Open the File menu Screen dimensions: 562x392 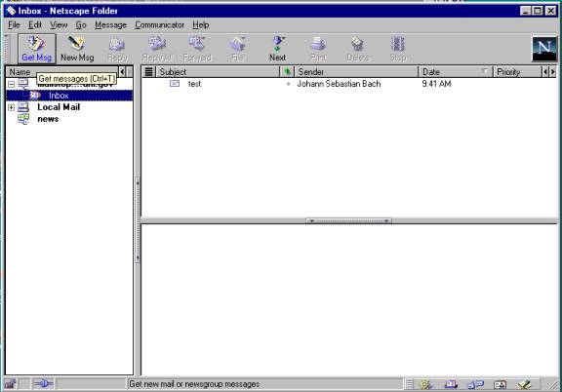(14, 25)
